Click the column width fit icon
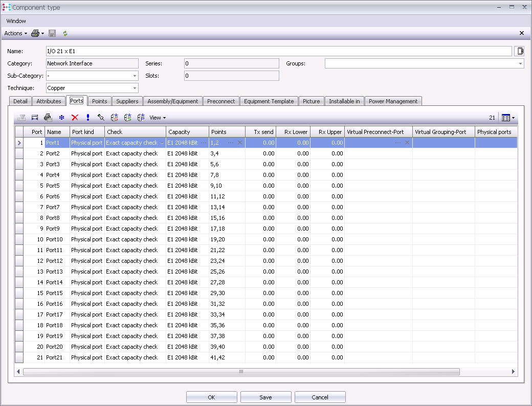Screen dimensions: 532x406 [x=35, y=118]
